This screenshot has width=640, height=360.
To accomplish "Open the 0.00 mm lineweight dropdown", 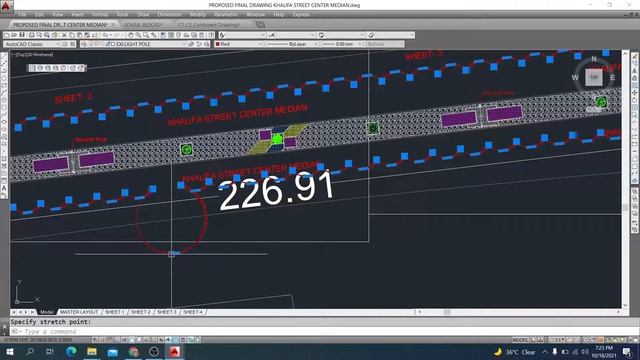I will click(x=359, y=44).
